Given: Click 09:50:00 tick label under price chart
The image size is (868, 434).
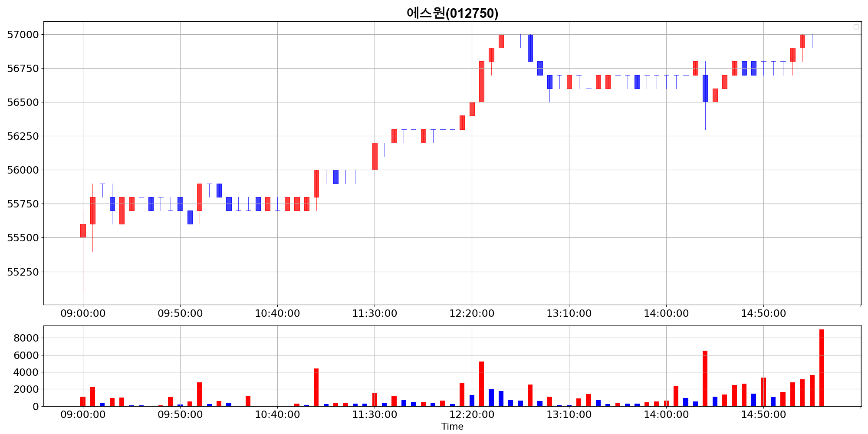Looking at the screenshot, I should 180,313.
